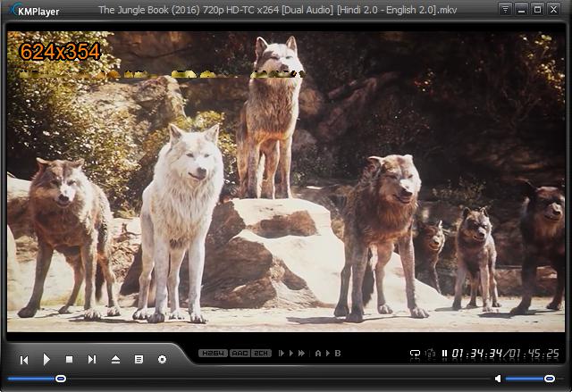Image resolution: width=572 pixels, height=392 pixels.
Task: Open the KMPlayer logo menu
Action: point(35,11)
